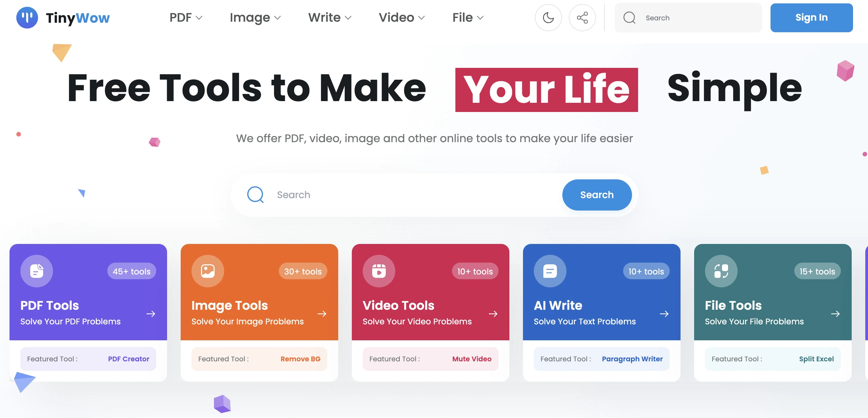The height and width of the screenshot is (418, 868).
Task: Click the header search magnifier icon
Action: pos(629,17)
